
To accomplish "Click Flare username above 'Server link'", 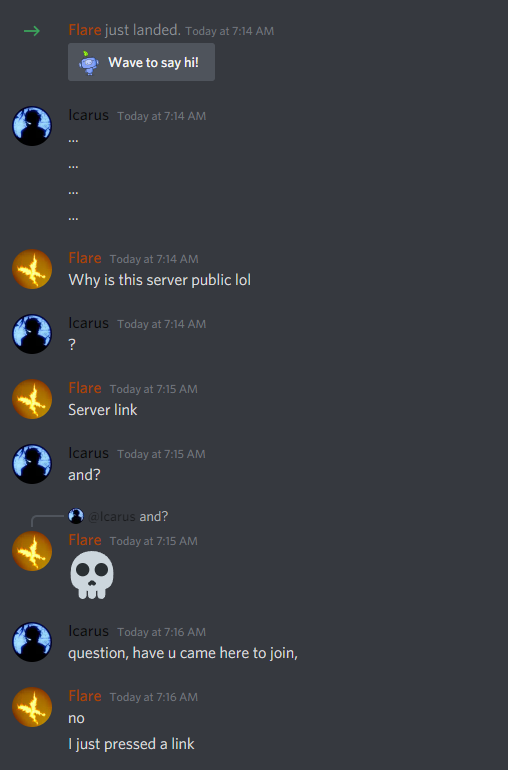I will click(x=85, y=388).
